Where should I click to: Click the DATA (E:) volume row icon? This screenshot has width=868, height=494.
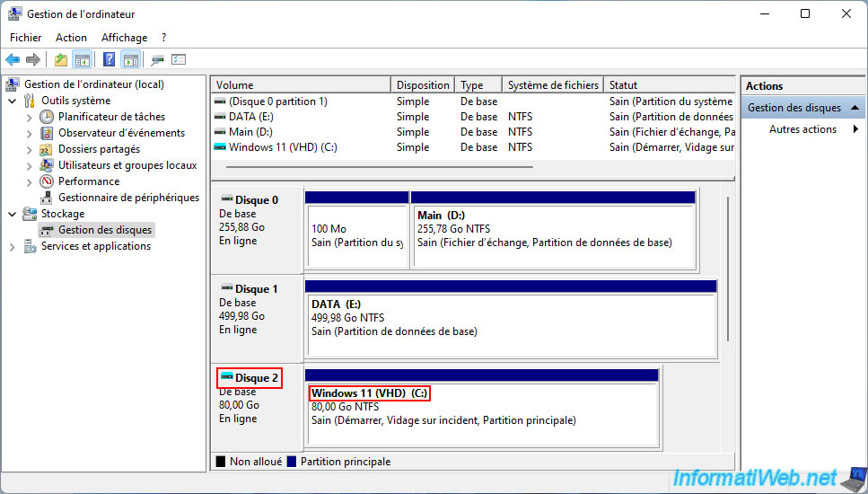[x=220, y=117]
